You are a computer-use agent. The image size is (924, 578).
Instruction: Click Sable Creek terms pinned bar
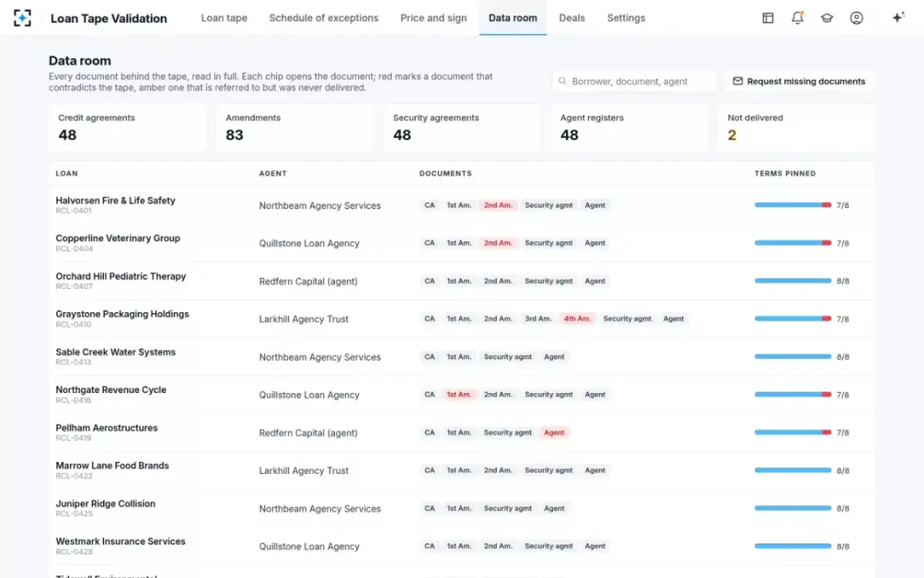(793, 357)
